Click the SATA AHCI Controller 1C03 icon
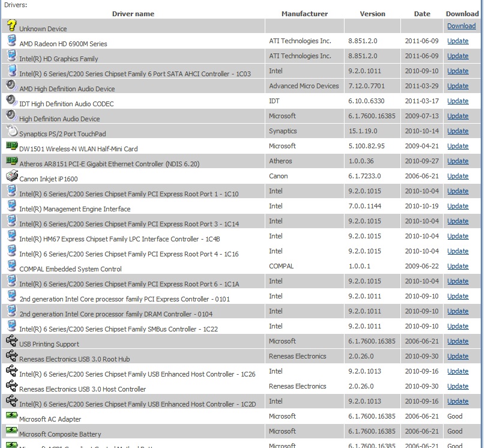The image size is (485, 448). [12, 70]
